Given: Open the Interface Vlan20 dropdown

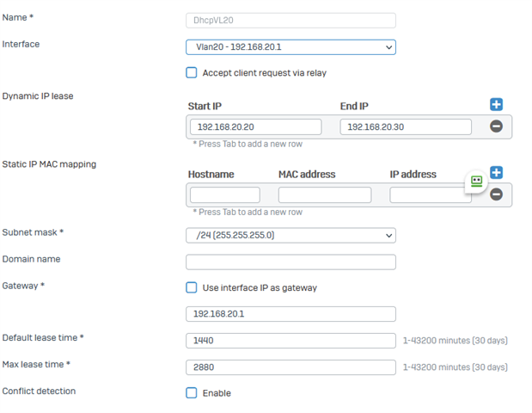Looking at the screenshot, I should (290, 47).
